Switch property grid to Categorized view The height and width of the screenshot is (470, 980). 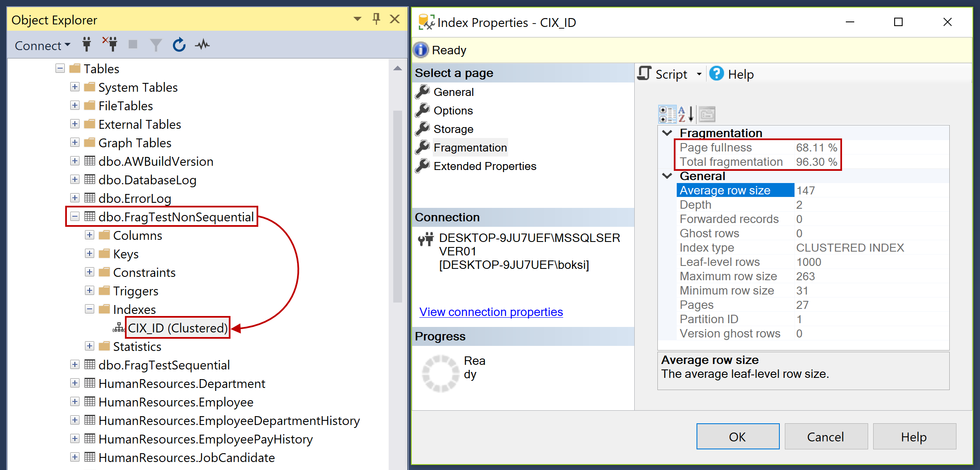tap(667, 114)
